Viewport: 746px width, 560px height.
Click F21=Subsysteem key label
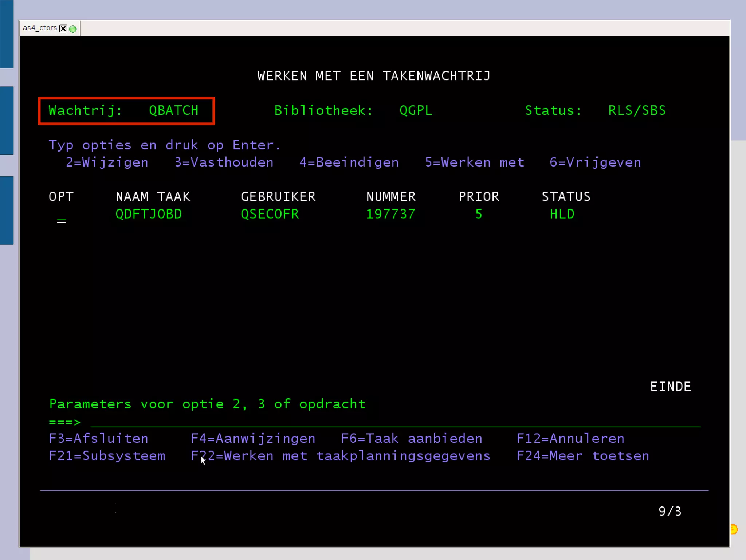coord(107,456)
